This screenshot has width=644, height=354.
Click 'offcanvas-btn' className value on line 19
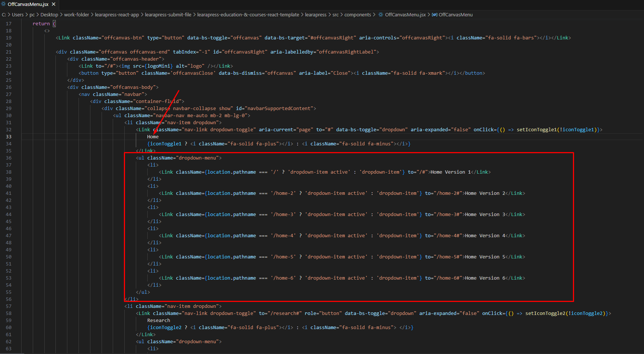pyautogui.click(x=123, y=38)
